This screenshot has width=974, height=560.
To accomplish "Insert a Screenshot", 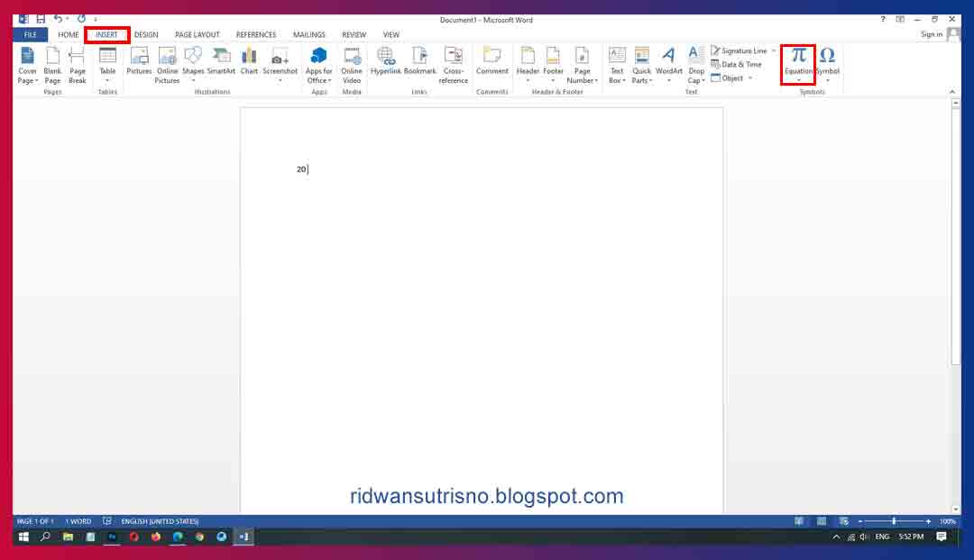I will click(x=280, y=63).
